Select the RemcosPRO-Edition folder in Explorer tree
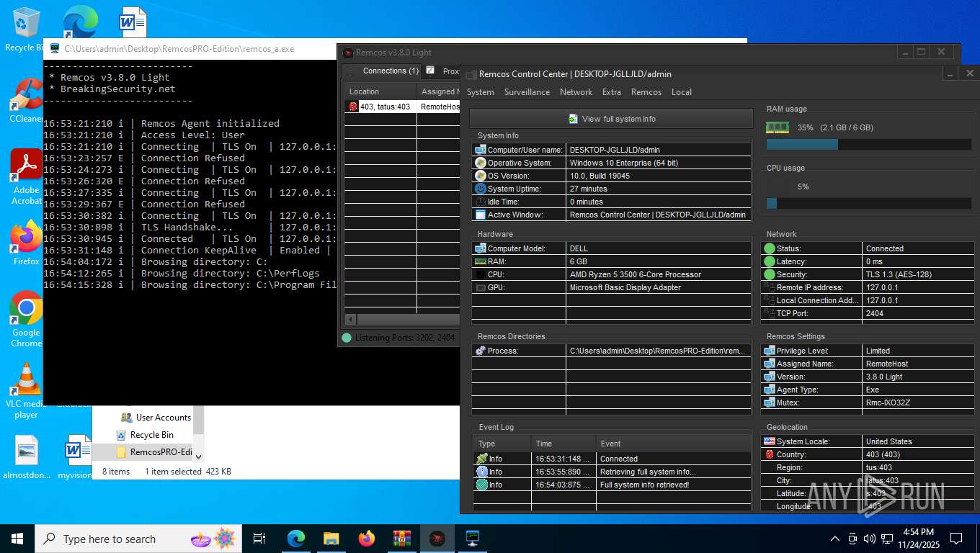 (154, 452)
